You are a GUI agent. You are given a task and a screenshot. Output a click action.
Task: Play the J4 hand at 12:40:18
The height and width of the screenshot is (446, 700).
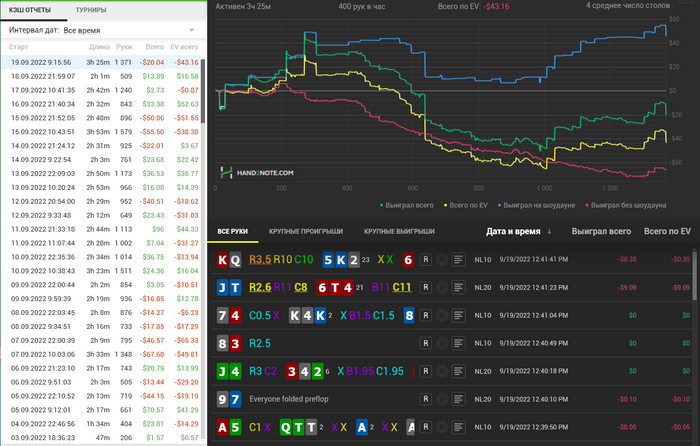pos(442,371)
